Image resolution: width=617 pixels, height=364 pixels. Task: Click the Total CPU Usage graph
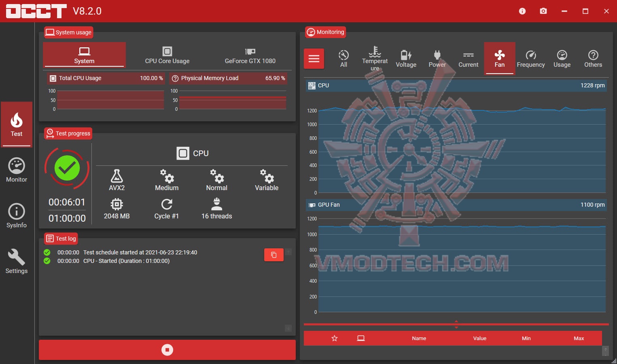click(x=110, y=100)
